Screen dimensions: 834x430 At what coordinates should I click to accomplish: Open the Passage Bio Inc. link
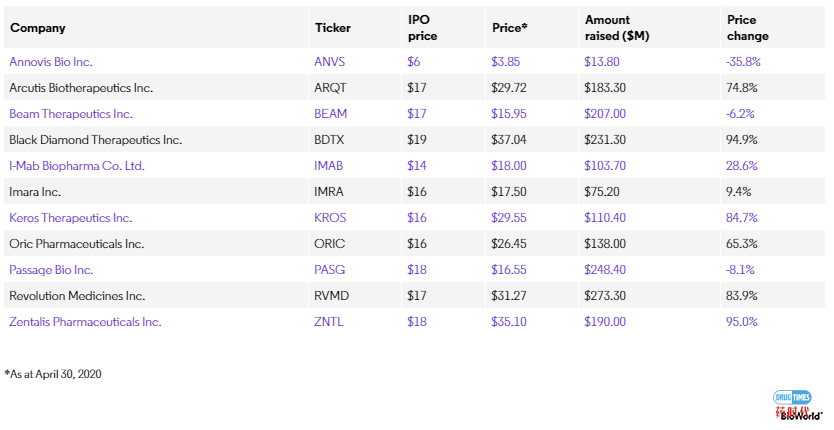51,270
